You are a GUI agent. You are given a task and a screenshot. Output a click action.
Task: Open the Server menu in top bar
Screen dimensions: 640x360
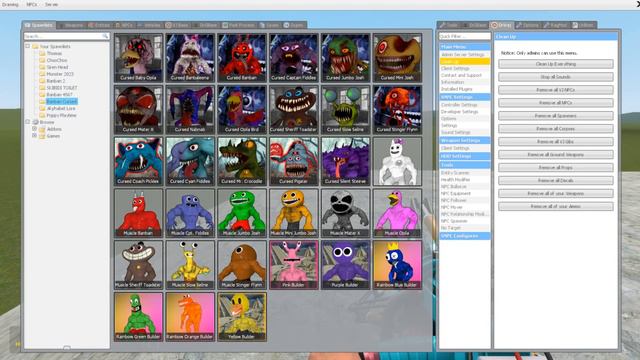coord(51,4)
